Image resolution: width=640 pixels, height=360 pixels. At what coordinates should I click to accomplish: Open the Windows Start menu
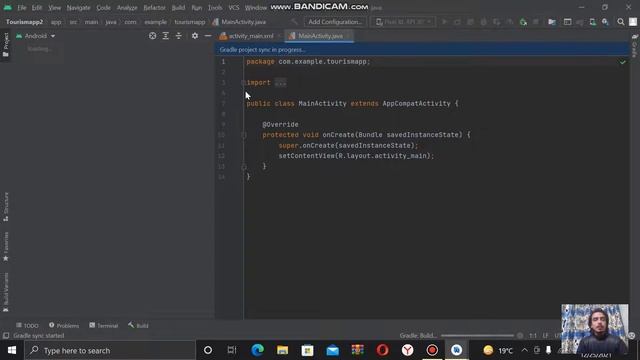coord(12,350)
